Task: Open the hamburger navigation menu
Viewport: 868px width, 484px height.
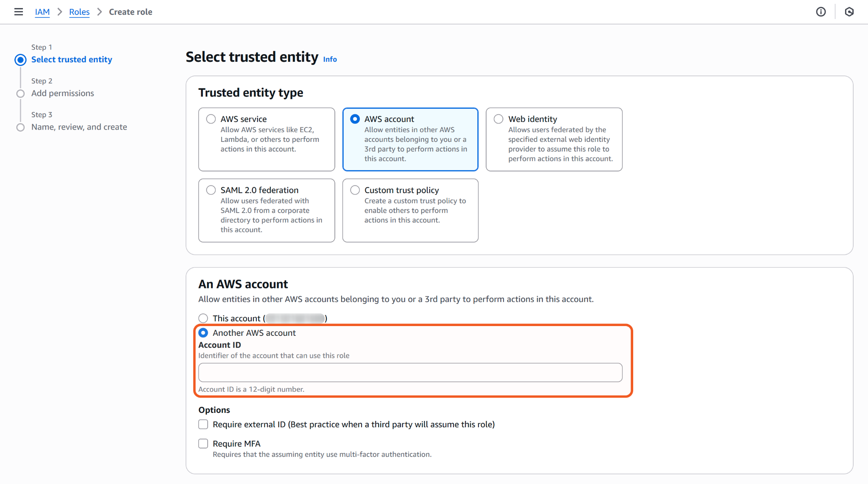Action: pos(19,12)
